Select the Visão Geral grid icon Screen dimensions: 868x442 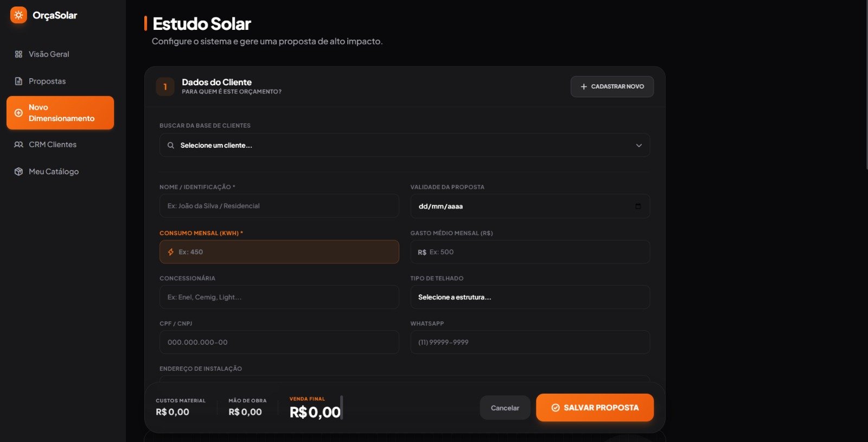coord(18,54)
